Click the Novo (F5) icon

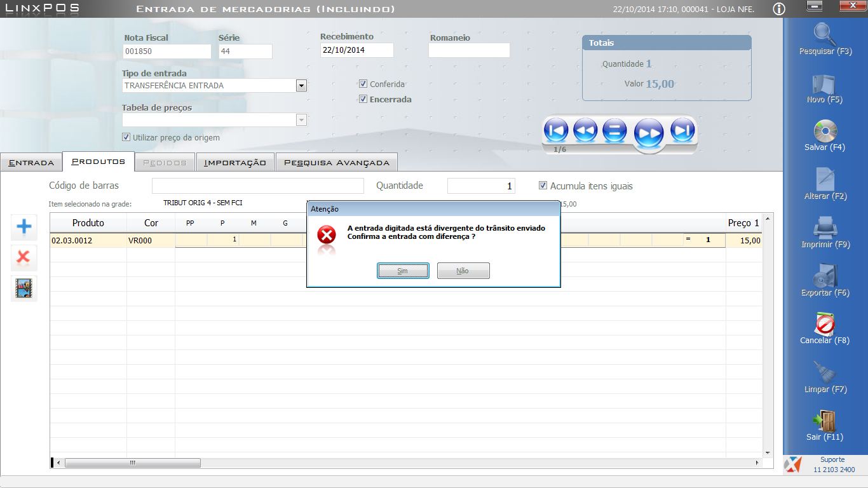tap(824, 85)
